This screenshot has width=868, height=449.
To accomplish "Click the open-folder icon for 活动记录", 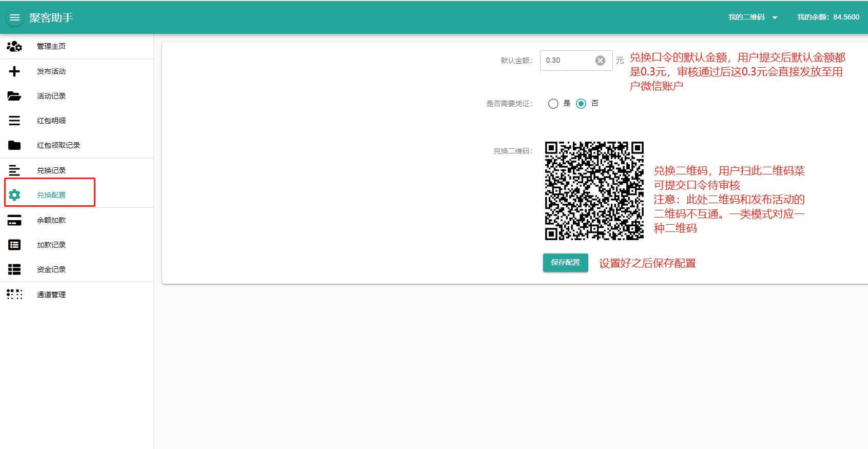I will click(x=14, y=96).
